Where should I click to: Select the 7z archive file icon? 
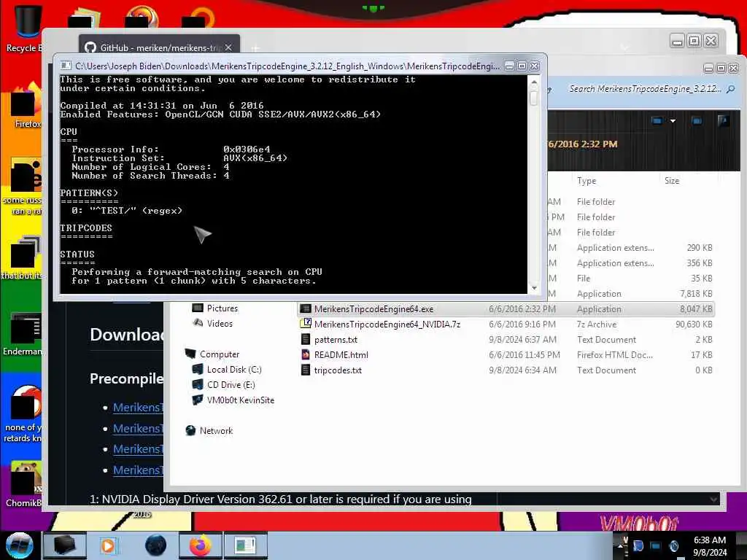306,324
